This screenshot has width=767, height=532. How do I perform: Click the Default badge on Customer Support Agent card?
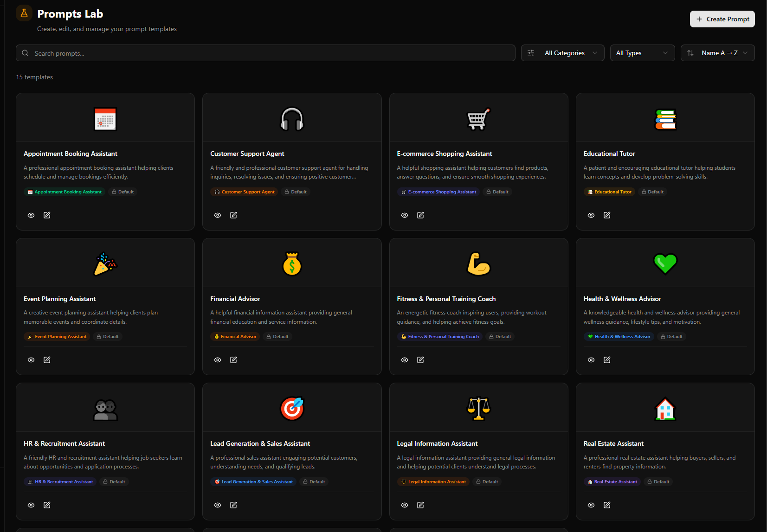[296, 192]
